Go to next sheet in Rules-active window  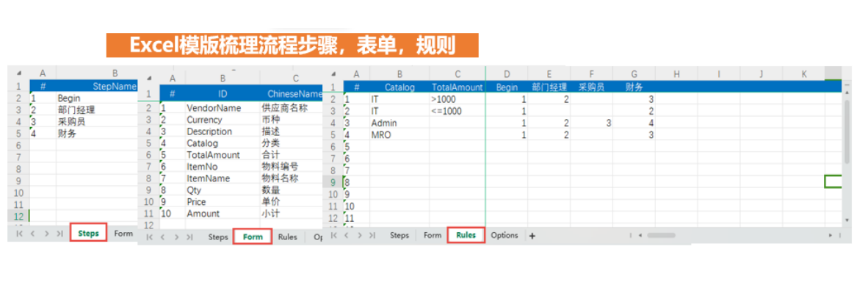(360, 236)
